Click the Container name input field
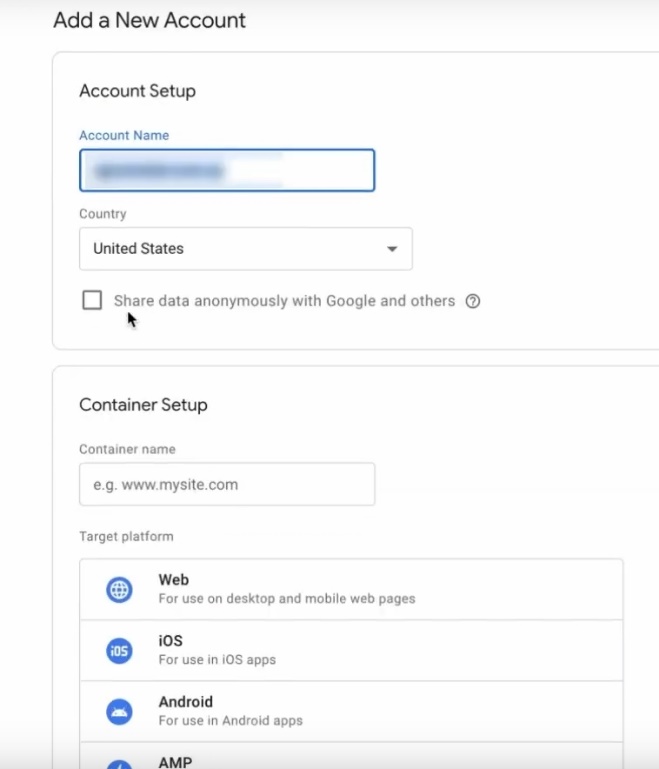Image resolution: width=659 pixels, height=769 pixels. (226, 484)
